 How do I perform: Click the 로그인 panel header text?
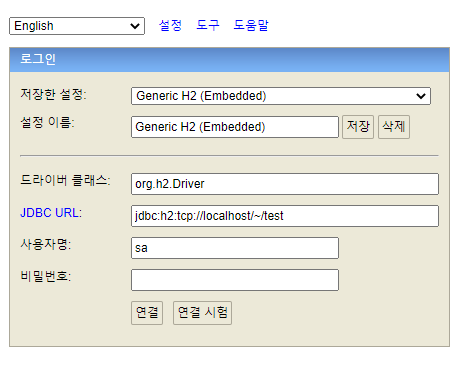click(x=38, y=59)
